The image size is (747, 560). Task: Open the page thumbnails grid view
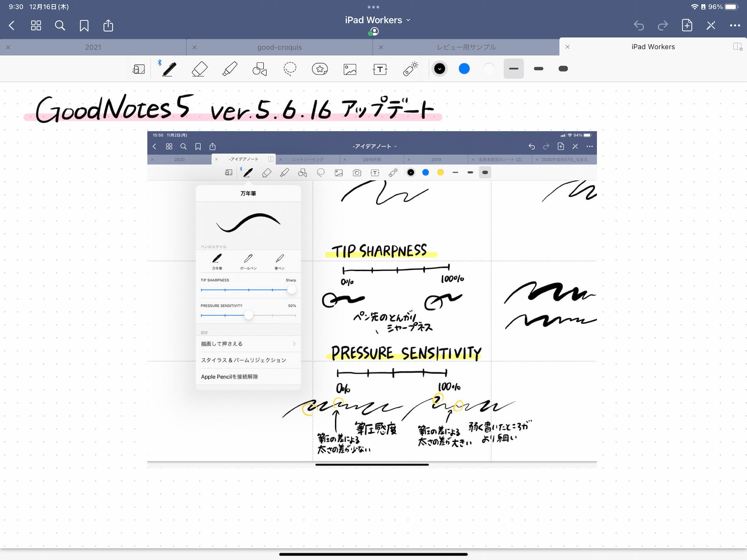pos(36,26)
